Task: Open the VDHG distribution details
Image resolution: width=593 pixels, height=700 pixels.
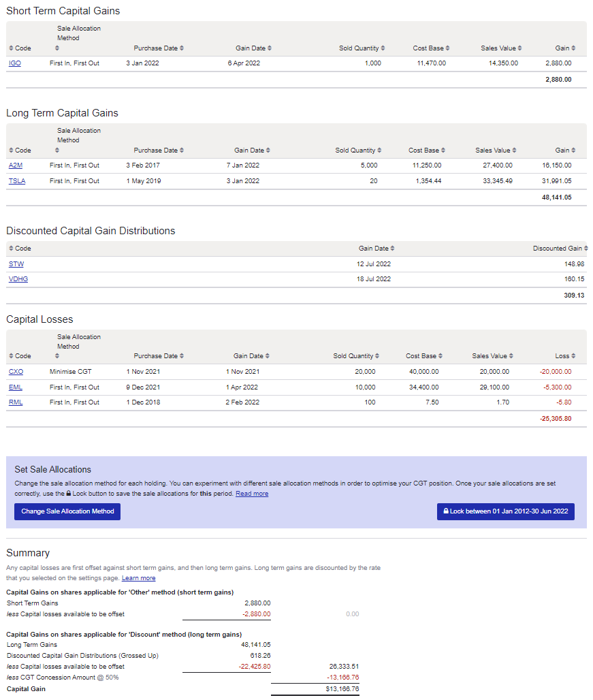Action: pos(18,279)
